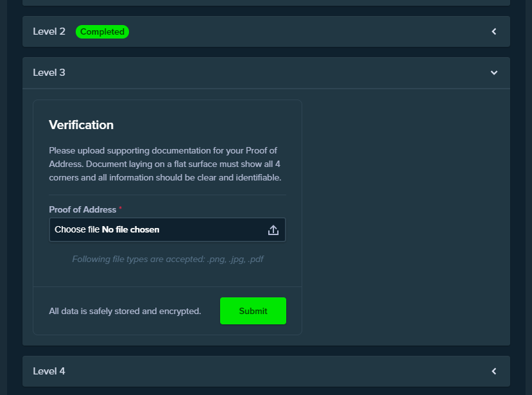
Task: Click the data safely stored notice
Action: pos(125,311)
